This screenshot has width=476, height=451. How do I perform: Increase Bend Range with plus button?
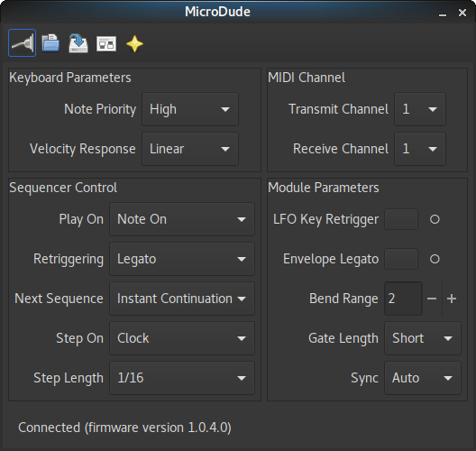click(x=452, y=299)
